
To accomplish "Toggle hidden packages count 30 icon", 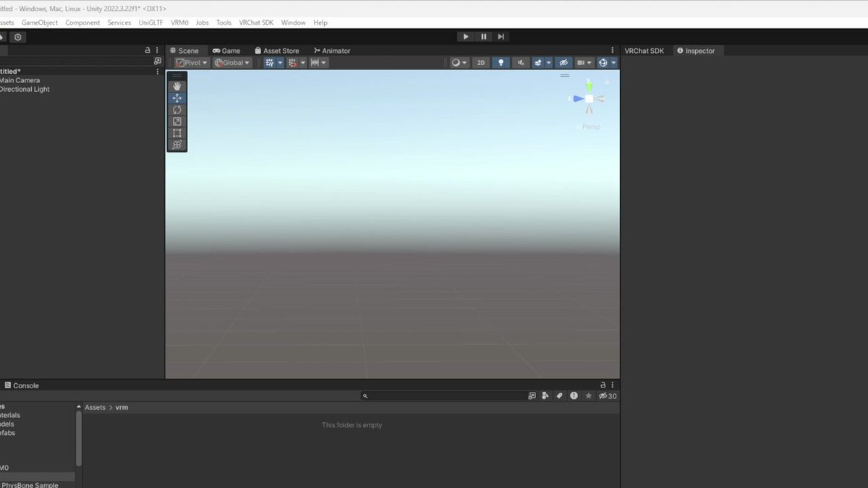I will [608, 396].
